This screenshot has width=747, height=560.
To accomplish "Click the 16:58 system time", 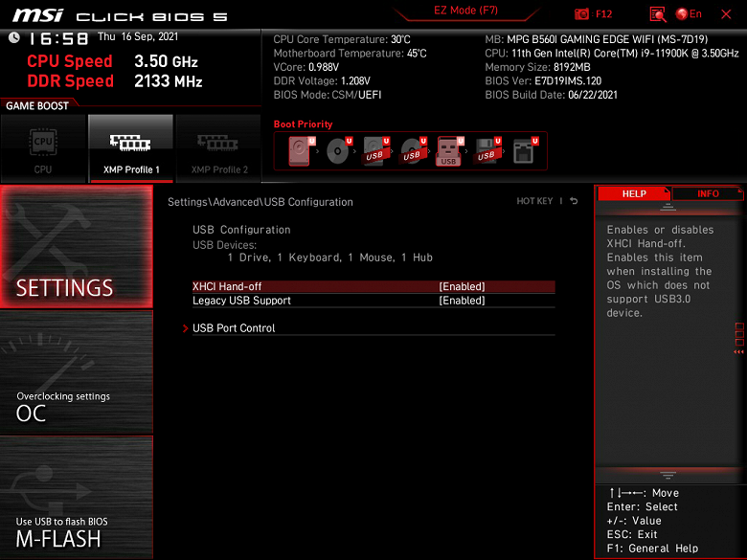I will 58,38.
